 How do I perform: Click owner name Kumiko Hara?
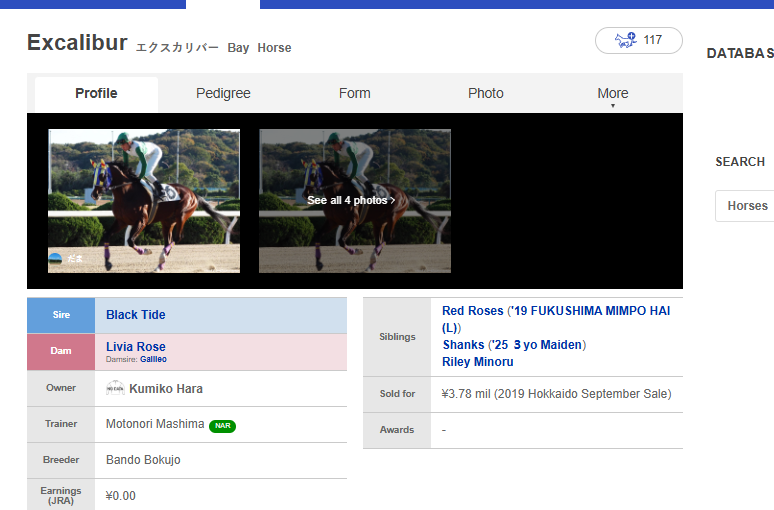[x=166, y=389]
